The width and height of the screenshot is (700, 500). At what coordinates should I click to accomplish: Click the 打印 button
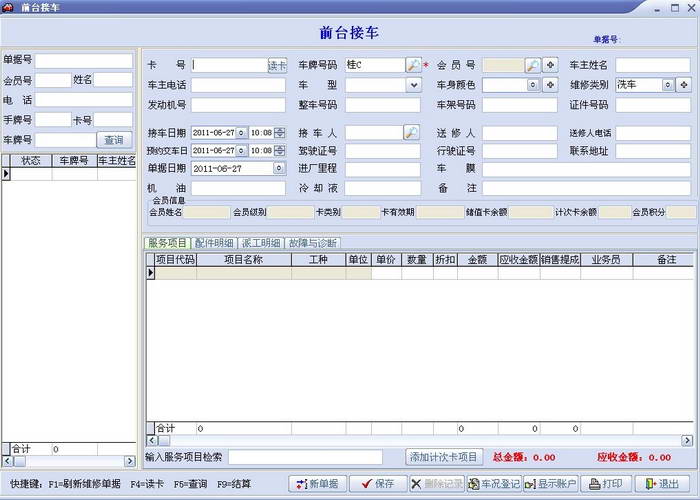tap(606, 484)
